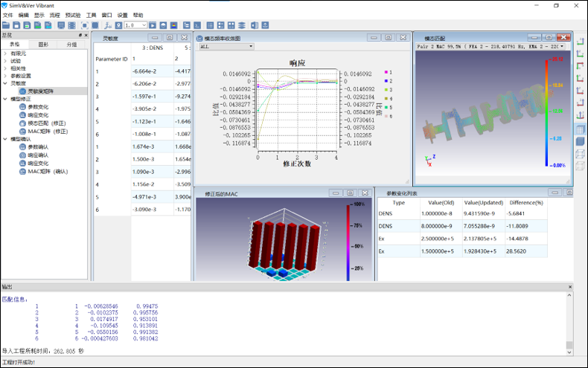Click the open project folder toolbar icon
Viewport: 588px width, 368px height.
click(6, 25)
